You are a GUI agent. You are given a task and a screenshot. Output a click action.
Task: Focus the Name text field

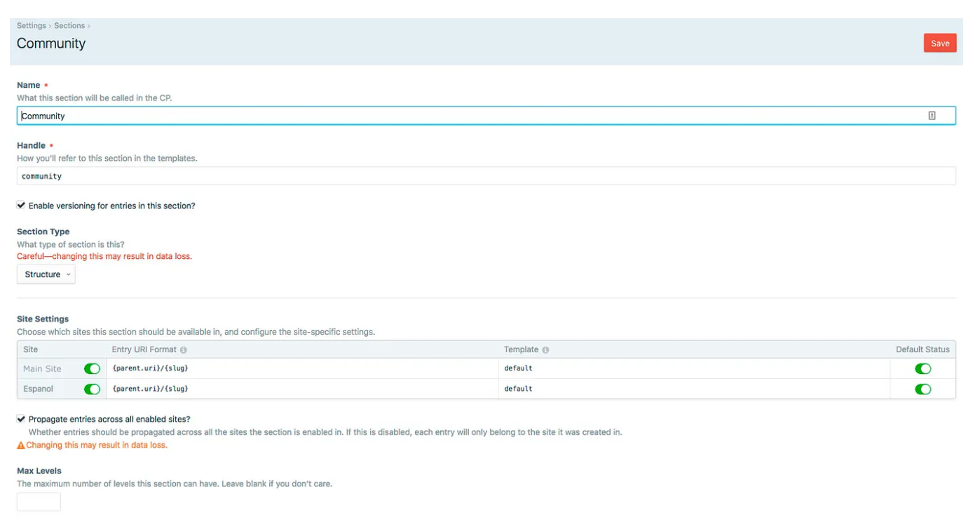(470, 116)
